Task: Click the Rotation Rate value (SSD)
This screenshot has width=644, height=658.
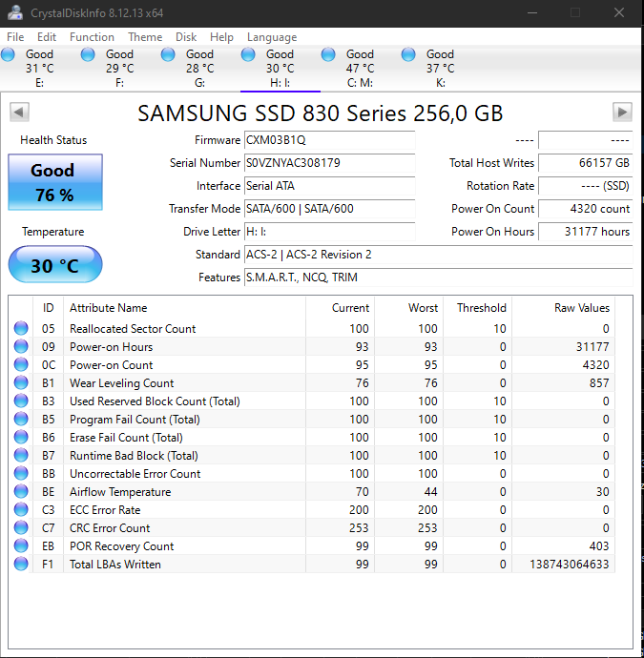Action: [x=585, y=186]
